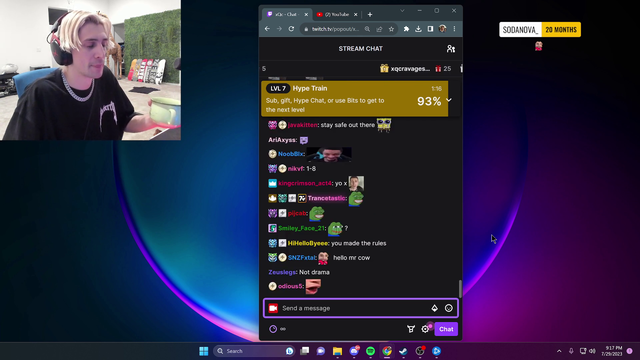Show hidden system tray icons chevron
Viewport: 640px width, 360px height.
pyautogui.click(x=559, y=351)
